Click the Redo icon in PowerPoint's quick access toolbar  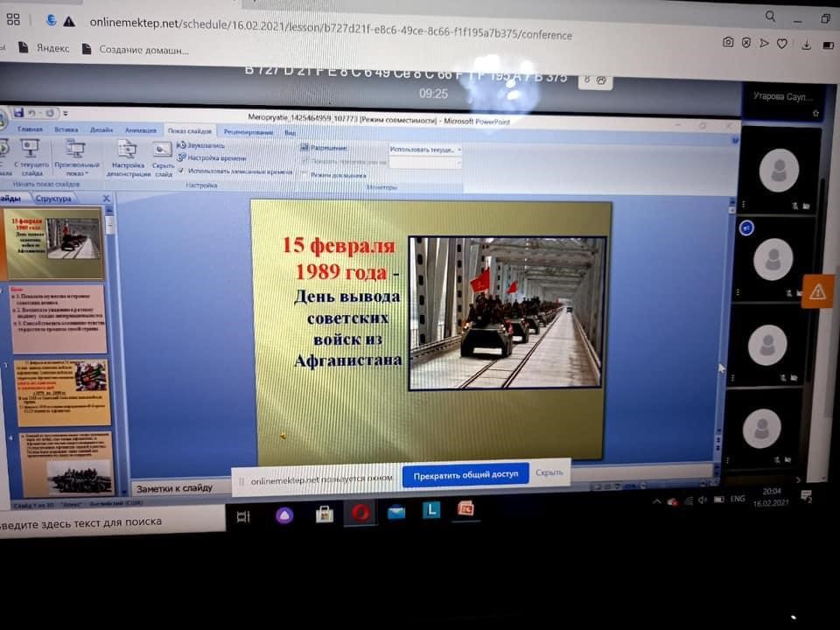[x=49, y=113]
